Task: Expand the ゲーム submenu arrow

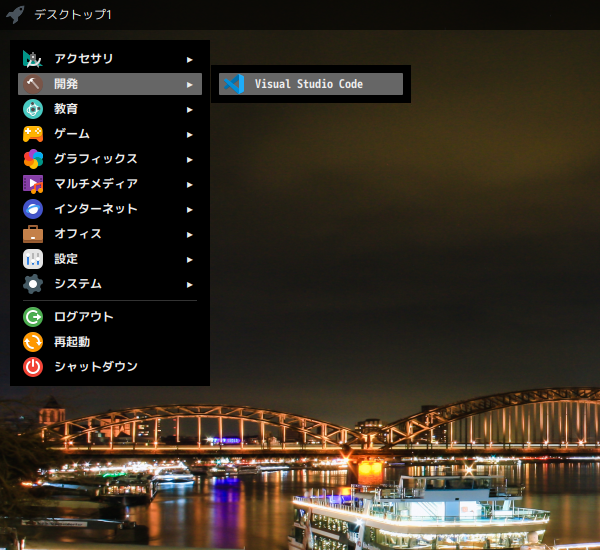Action: (189, 134)
